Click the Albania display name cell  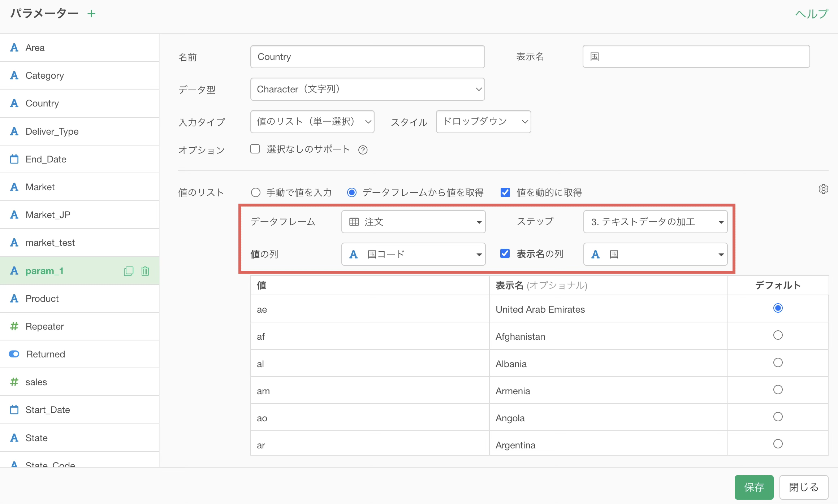[609, 364]
